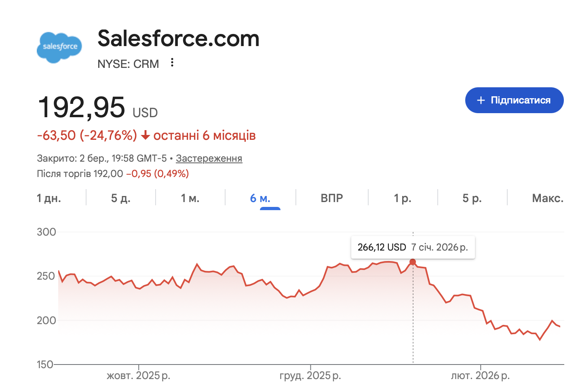Click the 266,12 USD price tooltip
Image resolution: width=578 pixels, height=392 pixels.
click(x=413, y=247)
